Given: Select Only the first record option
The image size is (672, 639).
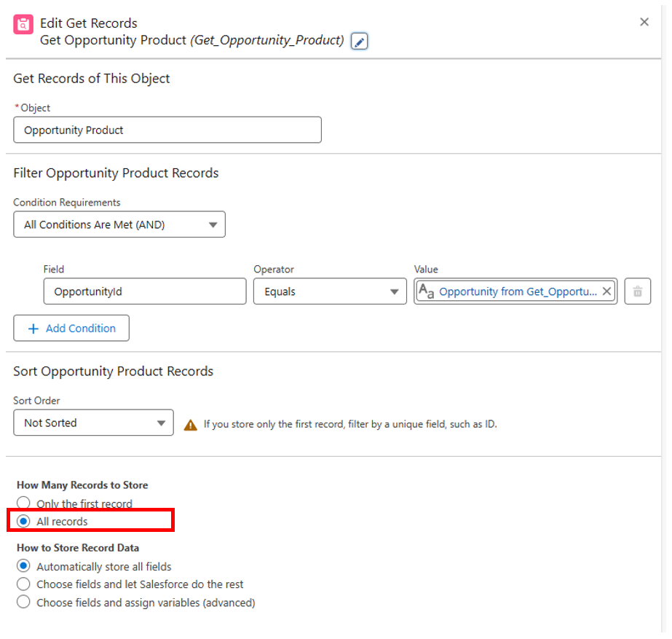Looking at the screenshot, I should tap(23, 503).
